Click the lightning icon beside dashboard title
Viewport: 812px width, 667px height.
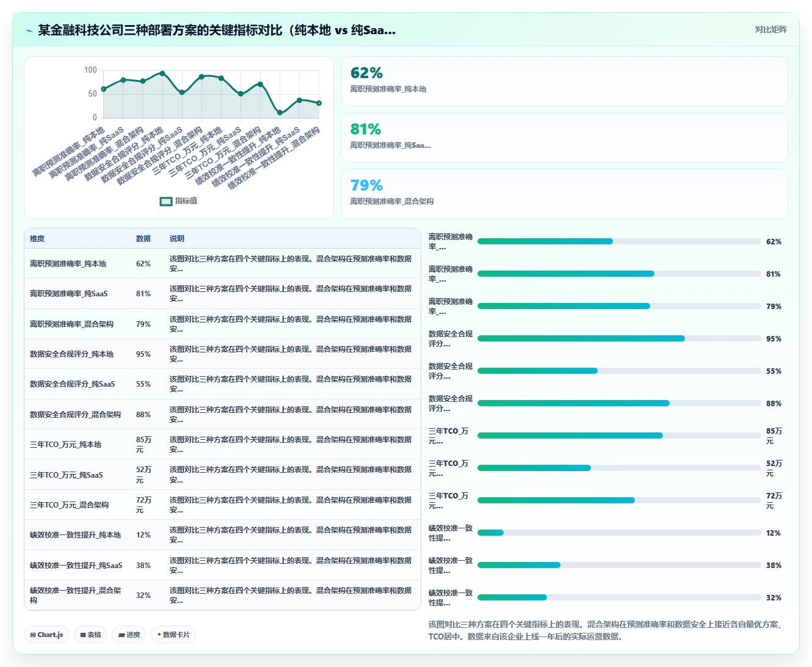pos(29,30)
